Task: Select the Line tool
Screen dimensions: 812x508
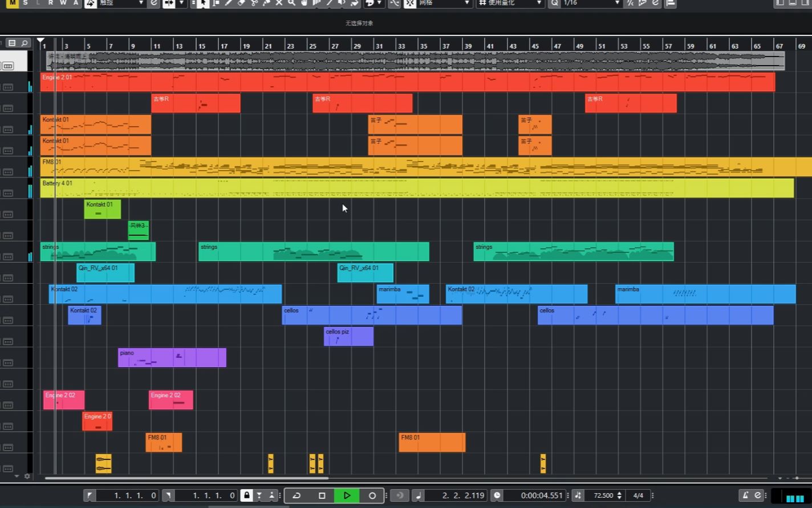Action: (x=329, y=3)
